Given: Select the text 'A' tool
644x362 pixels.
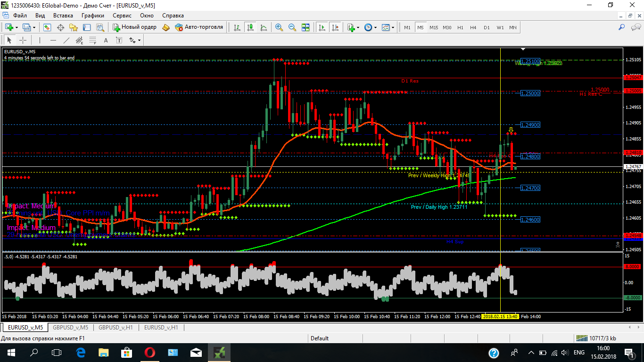Looking at the screenshot, I should pyautogui.click(x=106, y=40).
